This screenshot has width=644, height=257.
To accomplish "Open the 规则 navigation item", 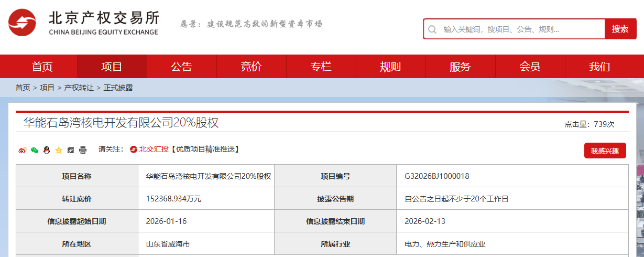I will point(390,67).
